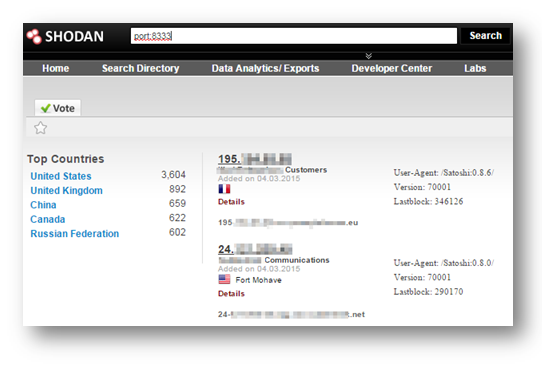Click the User-Agent /Satoshi:0.8.6/ text

[444, 173]
